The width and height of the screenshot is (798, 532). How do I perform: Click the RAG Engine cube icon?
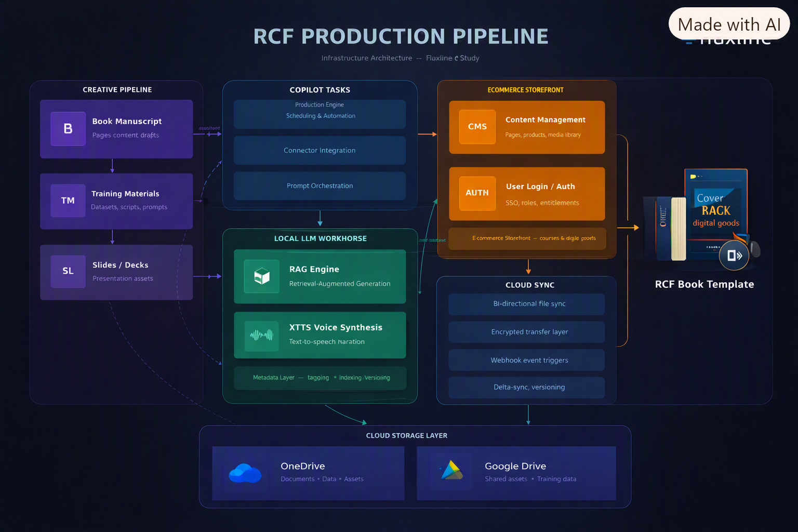262,276
